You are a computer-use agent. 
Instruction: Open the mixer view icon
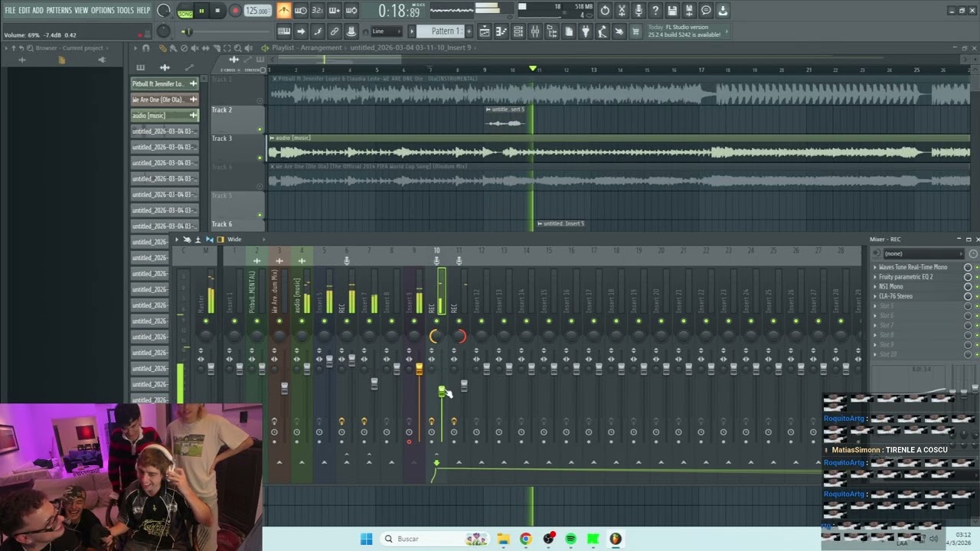[534, 31]
